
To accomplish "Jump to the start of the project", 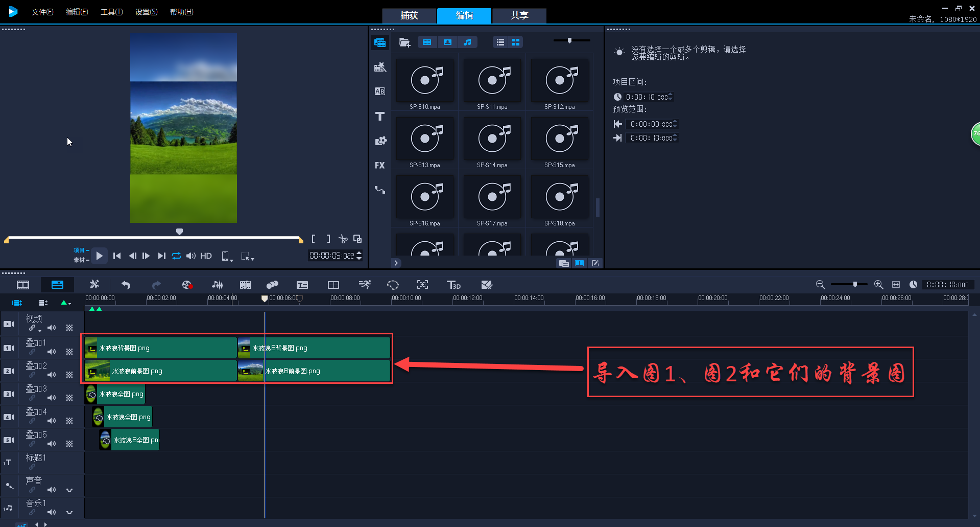I will 117,256.
